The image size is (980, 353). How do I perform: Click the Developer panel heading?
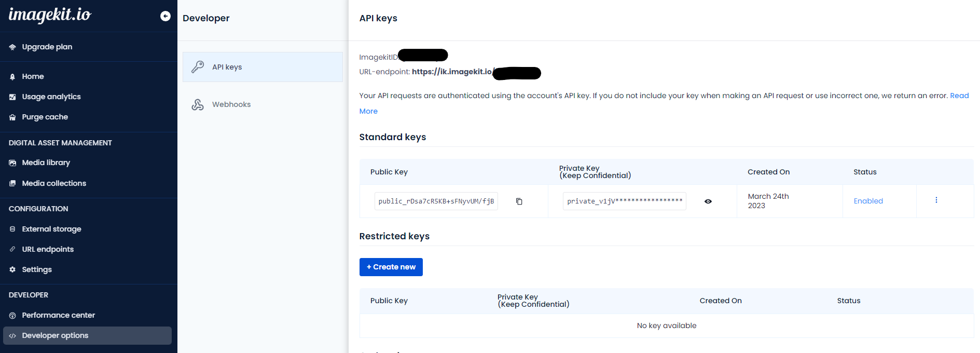point(206,18)
